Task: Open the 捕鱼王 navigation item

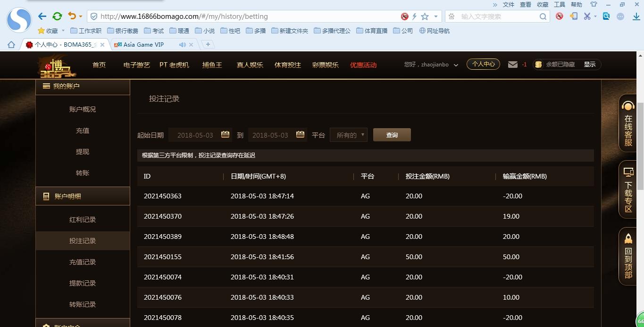Action: tap(212, 65)
